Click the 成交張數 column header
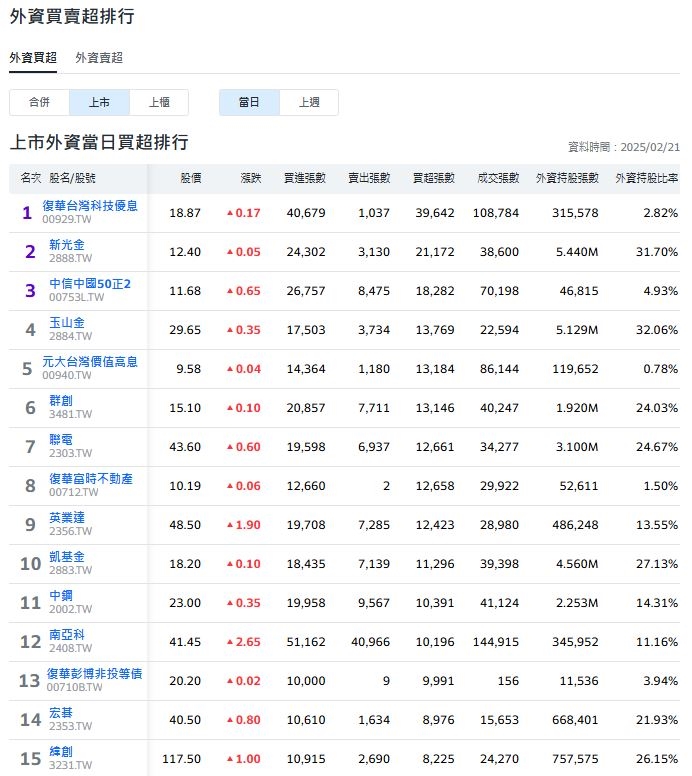The height and width of the screenshot is (776, 692). point(498,178)
